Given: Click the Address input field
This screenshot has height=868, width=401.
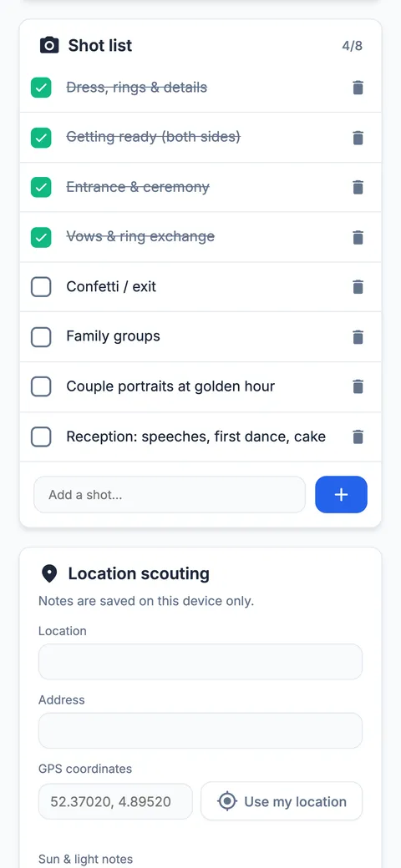Looking at the screenshot, I should click(x=200, y=731).
